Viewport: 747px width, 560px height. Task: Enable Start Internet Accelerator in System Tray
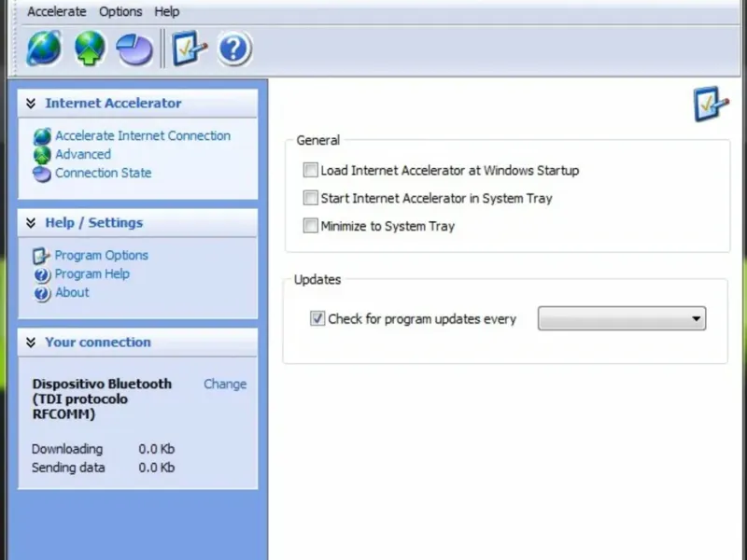coord(311,198)
